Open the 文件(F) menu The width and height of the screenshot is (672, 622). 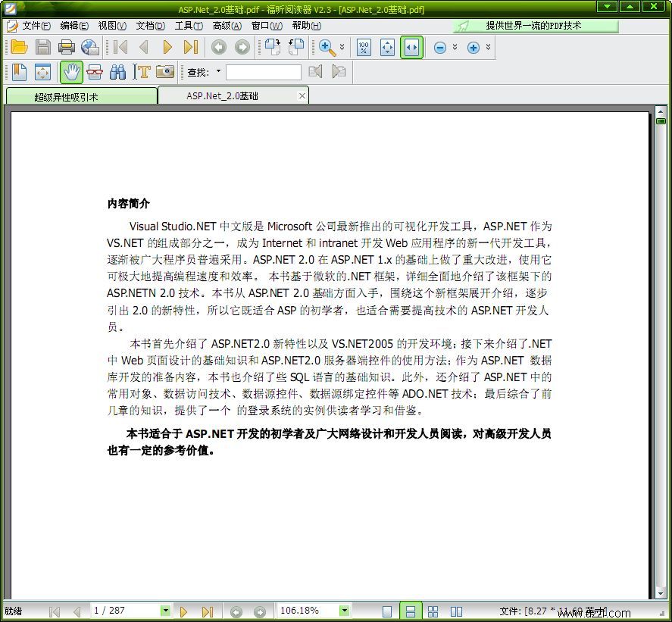36,26
